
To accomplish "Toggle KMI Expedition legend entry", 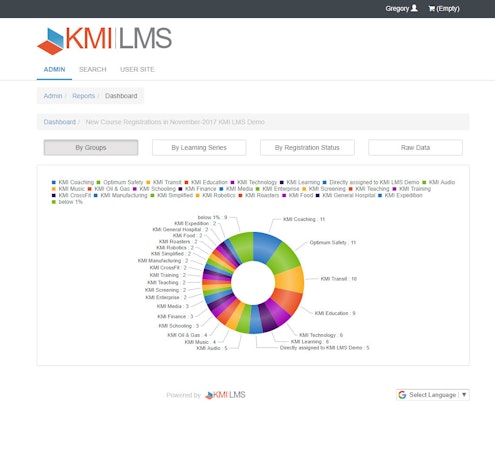I will point(400,195).
